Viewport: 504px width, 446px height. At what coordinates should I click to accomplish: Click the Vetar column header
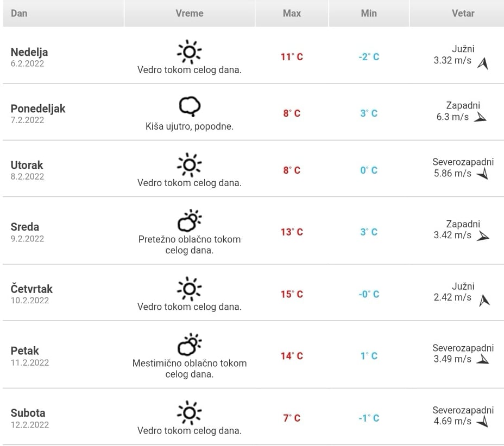pos(463,13)
